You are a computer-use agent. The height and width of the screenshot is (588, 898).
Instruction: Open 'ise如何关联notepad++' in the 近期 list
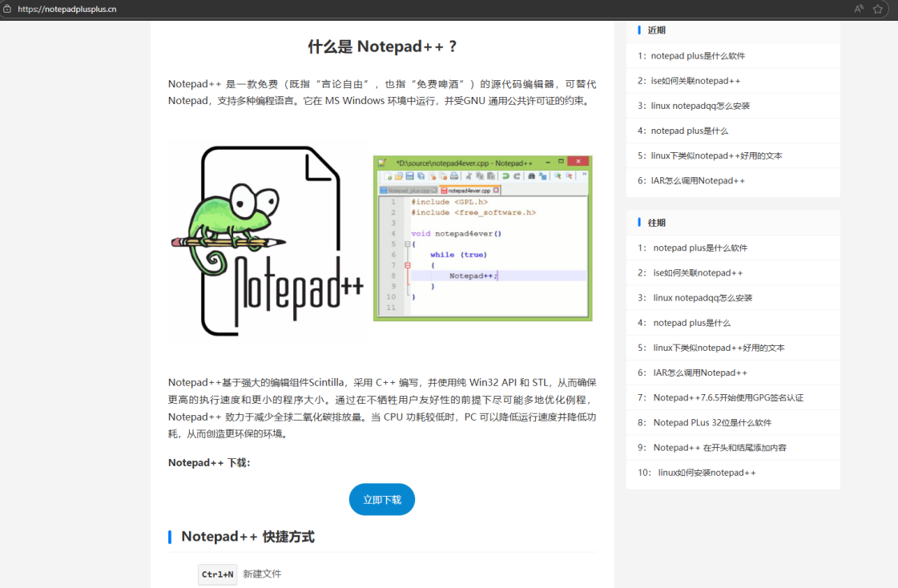tap(694, 81)
